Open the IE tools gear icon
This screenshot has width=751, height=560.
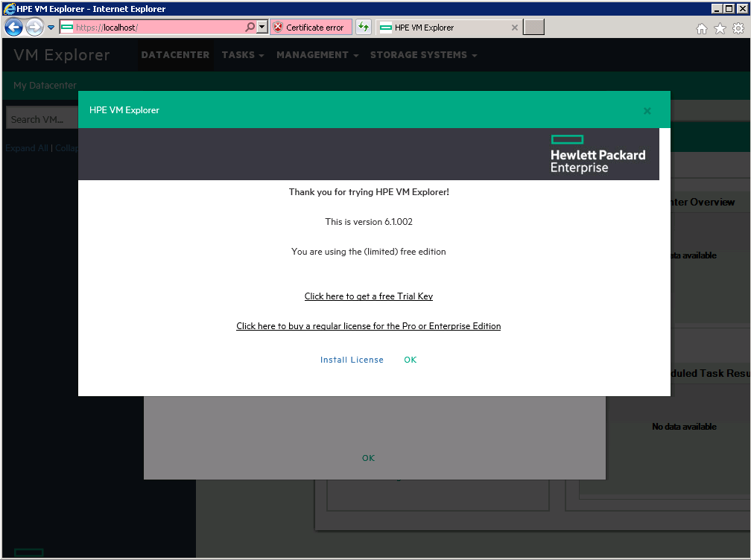click(738, 29)
